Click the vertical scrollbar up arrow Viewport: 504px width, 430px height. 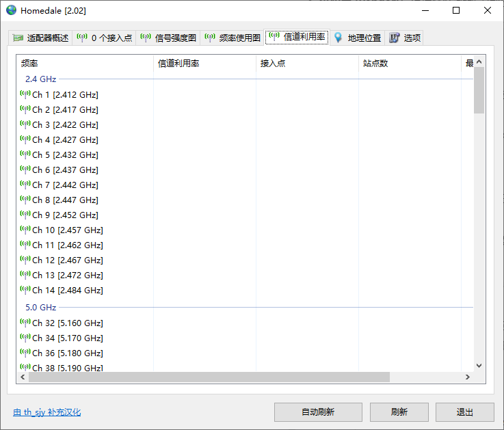479,62
